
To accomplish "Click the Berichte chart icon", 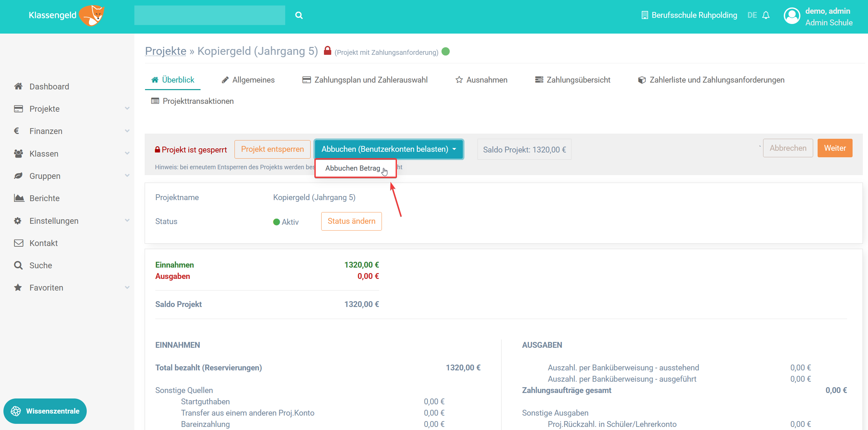I will pos(19,198).
